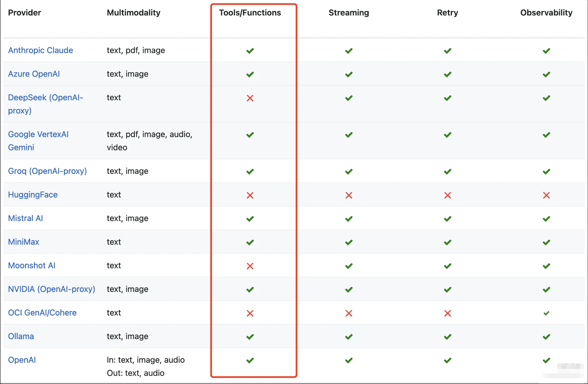This screenshot has width=588, height=384.
Task: Click DeepSeek's red cross under Tools/Functions
Action: [x=250, y=98]
